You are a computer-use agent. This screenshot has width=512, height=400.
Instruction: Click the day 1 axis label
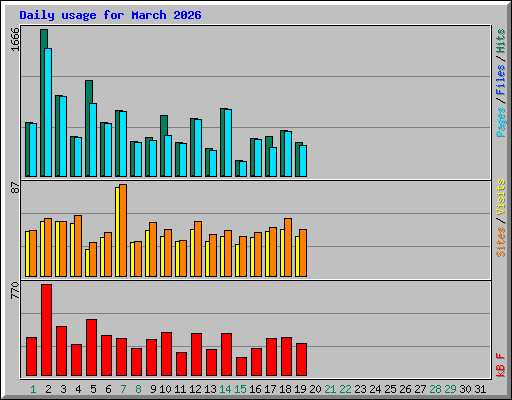pyautogui.click(x=33, y=389)
